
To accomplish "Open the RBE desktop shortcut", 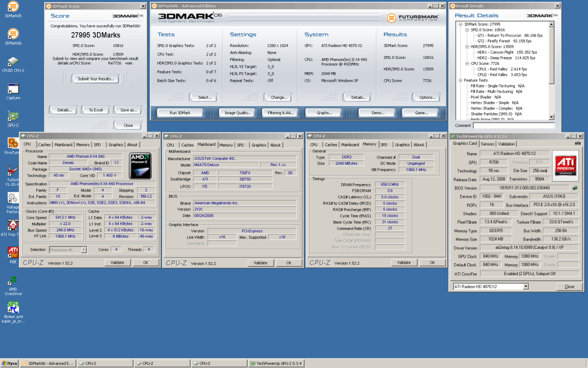I will (x=13, y=252).
